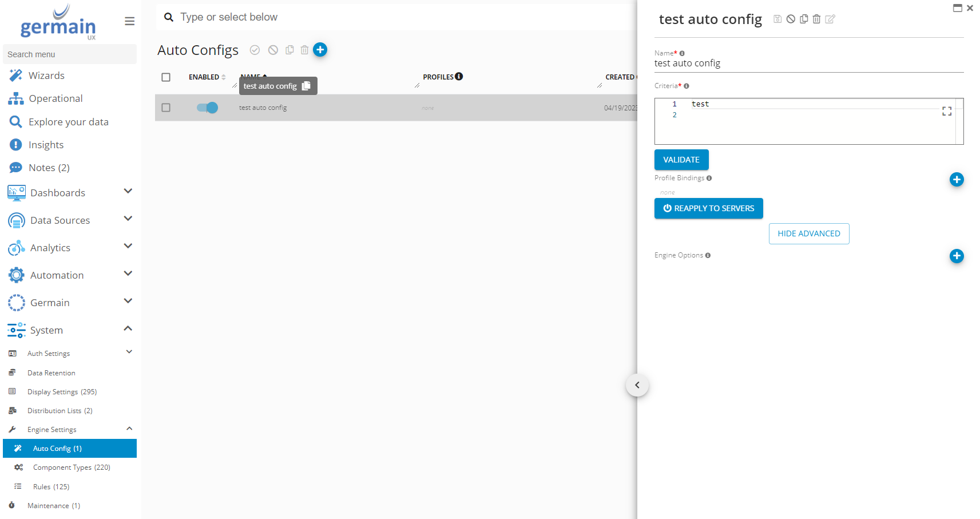Image resolution: width=980 pixels, height=519 pixels.
Task: Click the Reapply to Servers button
Action: pos(708,208)
